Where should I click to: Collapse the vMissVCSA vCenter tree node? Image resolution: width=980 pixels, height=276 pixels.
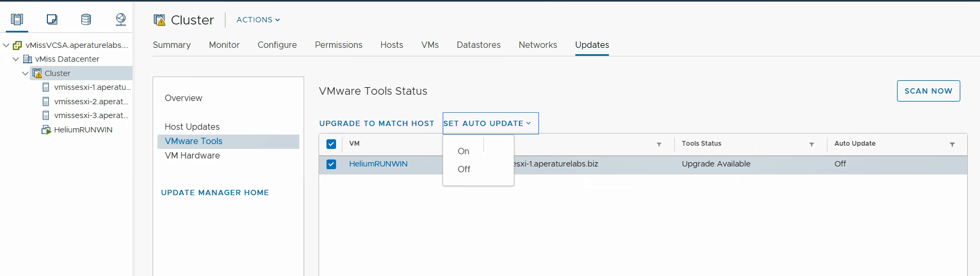pyautogui.click(x=6, y=45)
